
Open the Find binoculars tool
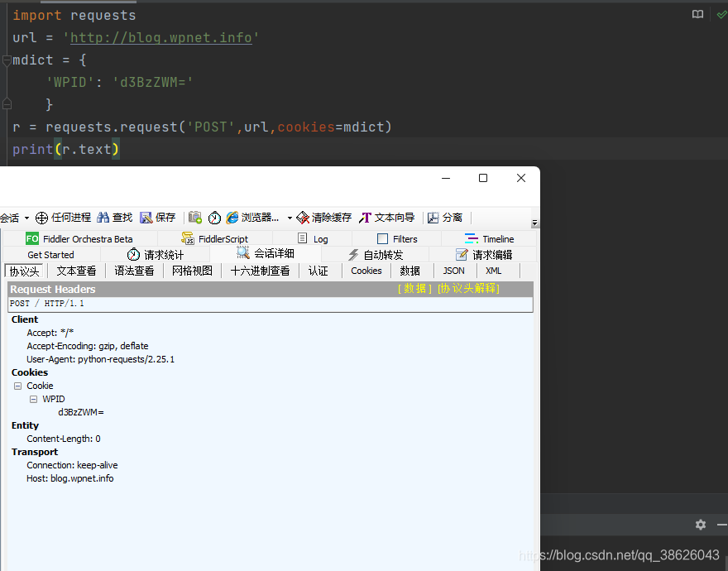103,218
